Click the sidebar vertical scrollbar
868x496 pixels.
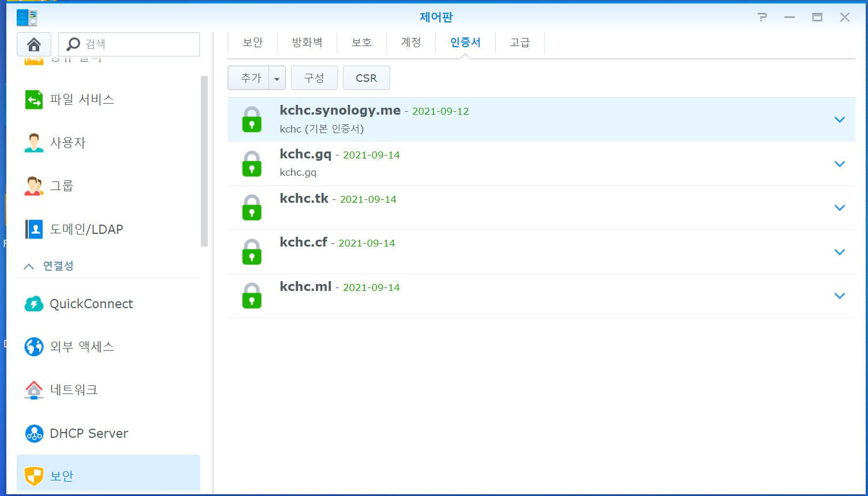pos(204,161)
